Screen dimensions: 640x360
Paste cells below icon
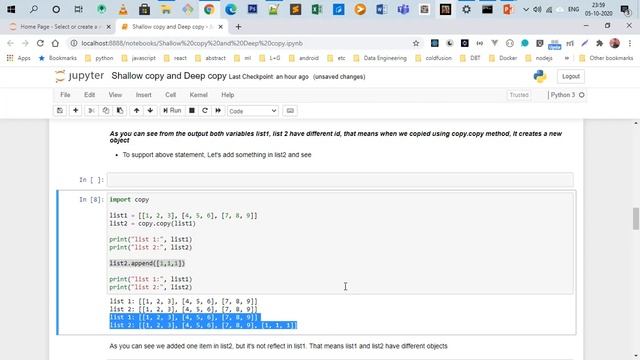click(x=120, y=111)
